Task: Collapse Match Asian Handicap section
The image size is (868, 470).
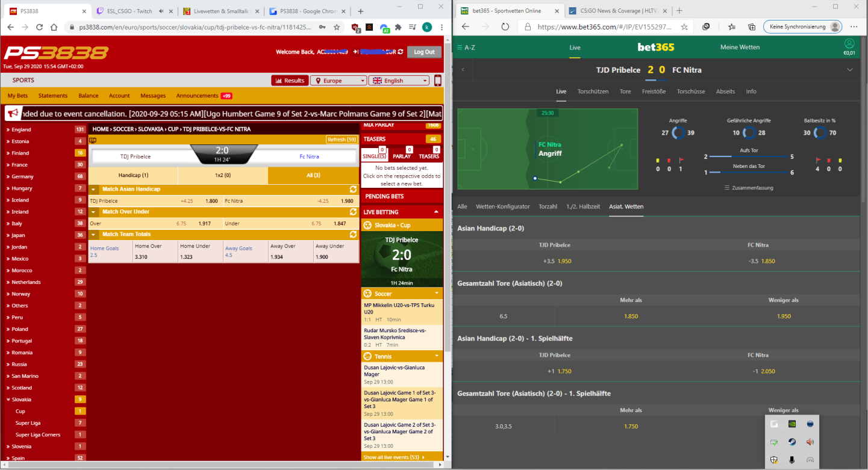Action: (x=94, y=189)
